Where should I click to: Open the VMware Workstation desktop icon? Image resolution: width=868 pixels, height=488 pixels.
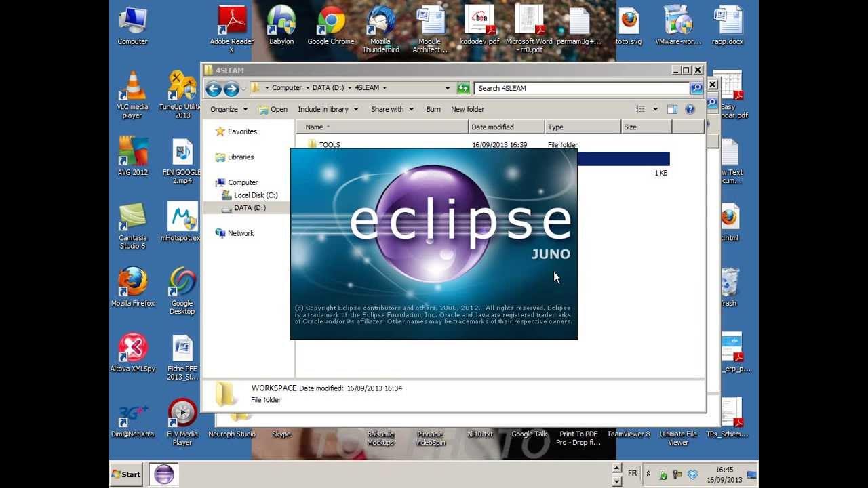tap(678, 26)
